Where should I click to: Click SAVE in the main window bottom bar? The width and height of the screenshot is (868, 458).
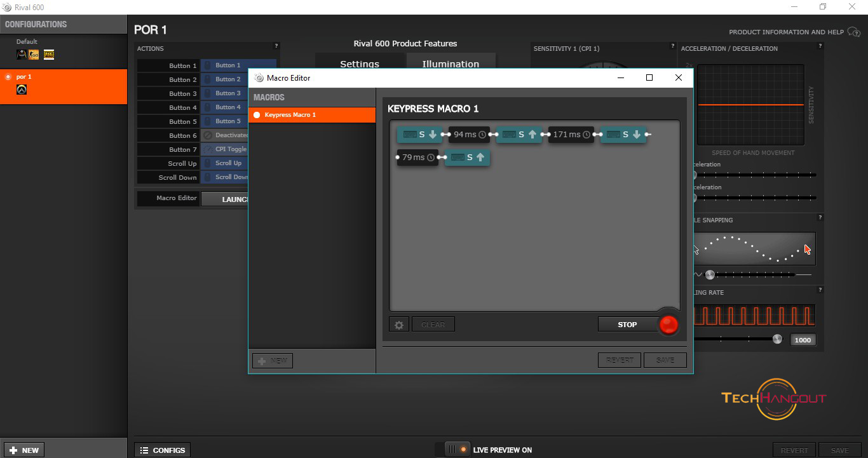pos(840,450)
